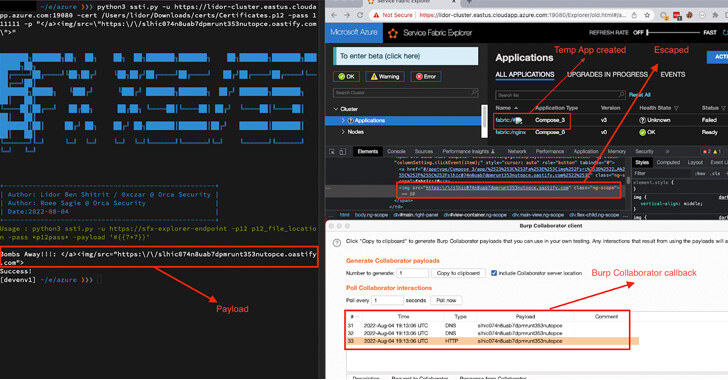Click the Number to generate field

412,273
